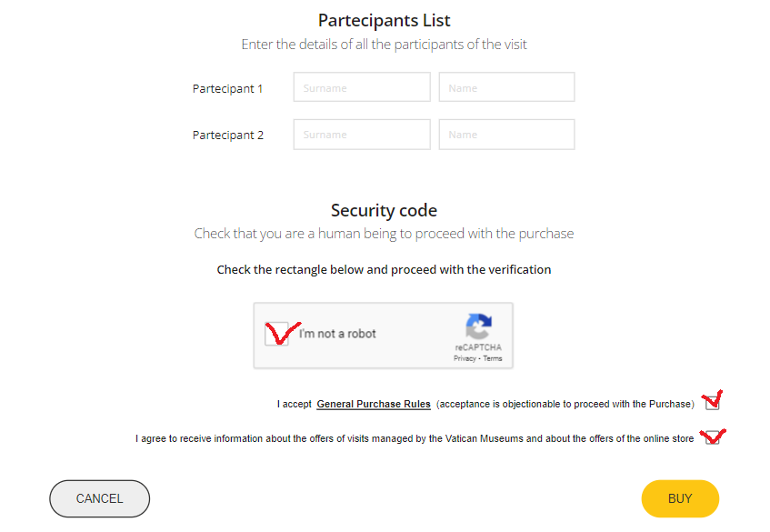Open the reCAPTCHA Privacy link
Screen dimensions: 770x532
(465, 358)
